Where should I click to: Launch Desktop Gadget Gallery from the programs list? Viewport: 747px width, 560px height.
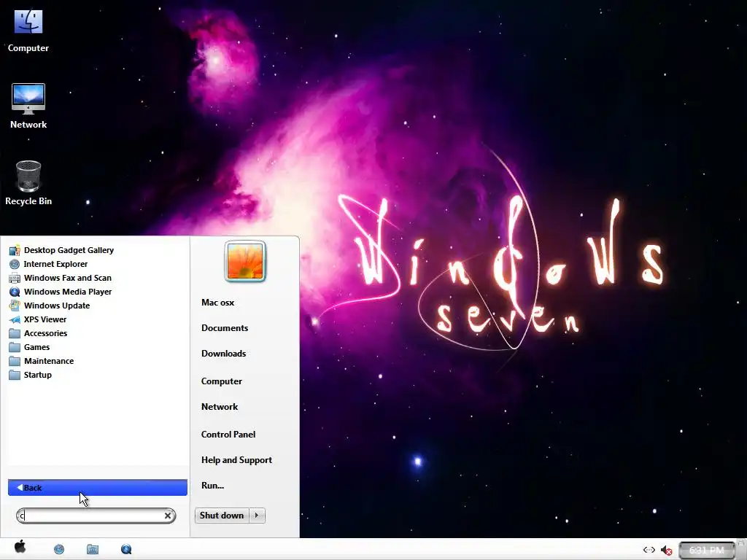[x=69, y=250]
